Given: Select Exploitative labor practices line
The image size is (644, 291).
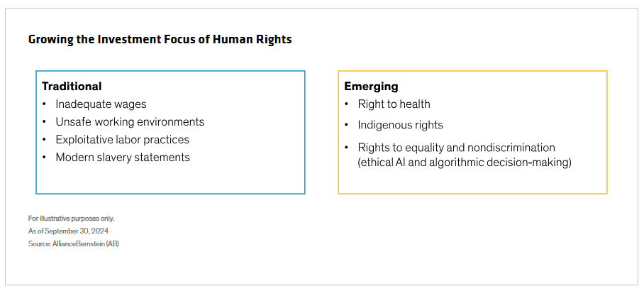Looking at the screenshot, I should 123,140.
